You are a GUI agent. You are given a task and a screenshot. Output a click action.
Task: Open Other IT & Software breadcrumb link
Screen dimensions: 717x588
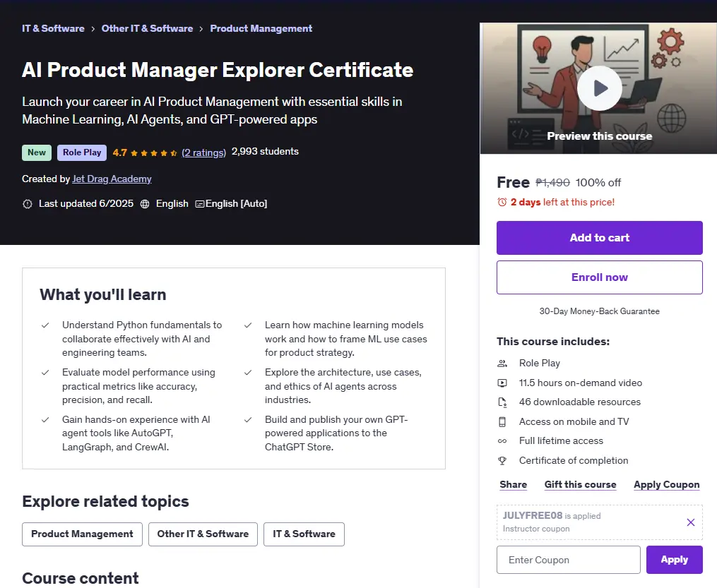point(147,28)
